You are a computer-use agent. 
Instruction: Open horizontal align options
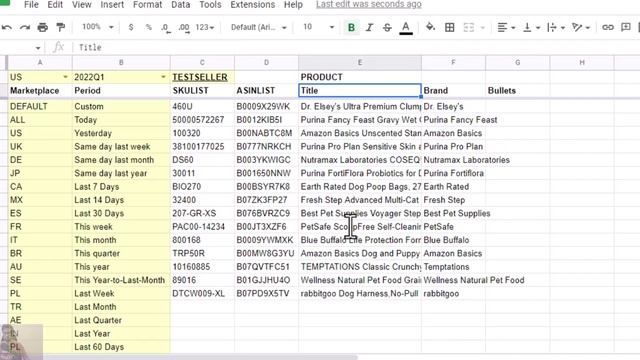[506, 27]
